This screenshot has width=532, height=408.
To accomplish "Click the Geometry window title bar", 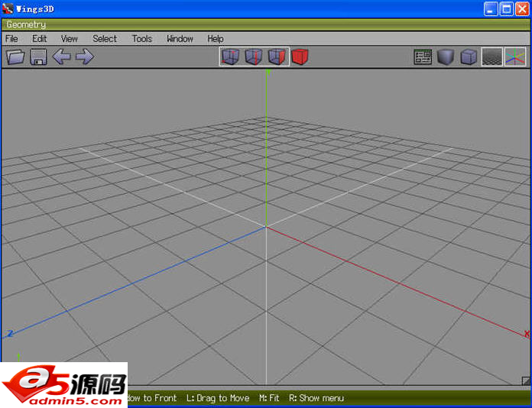I will click(x=266, y=24).
